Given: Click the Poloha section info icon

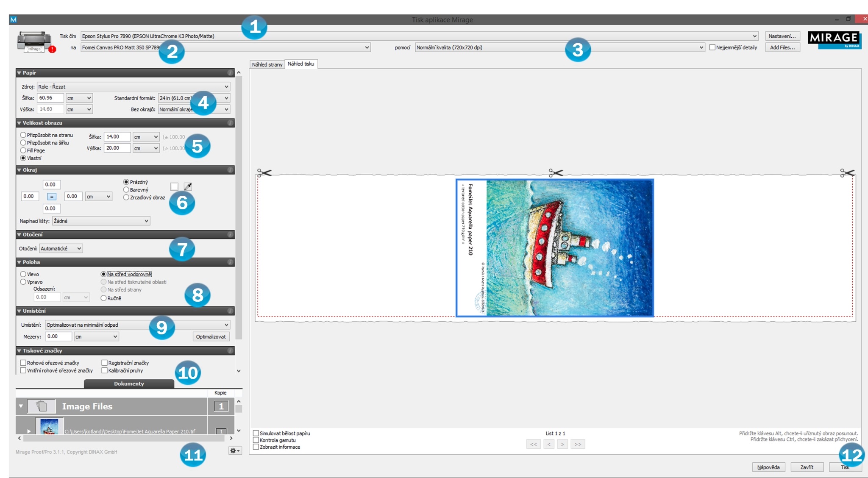Looking at the screenshot, I should pos(230,262).
